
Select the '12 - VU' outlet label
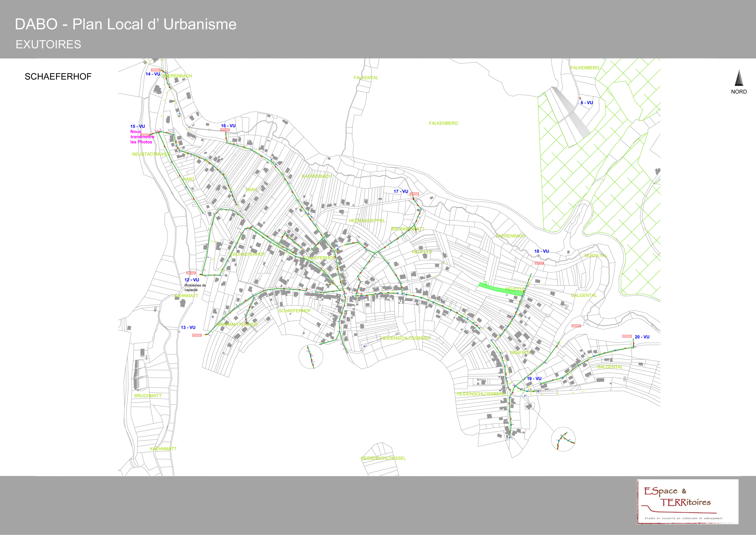point(192,280)
